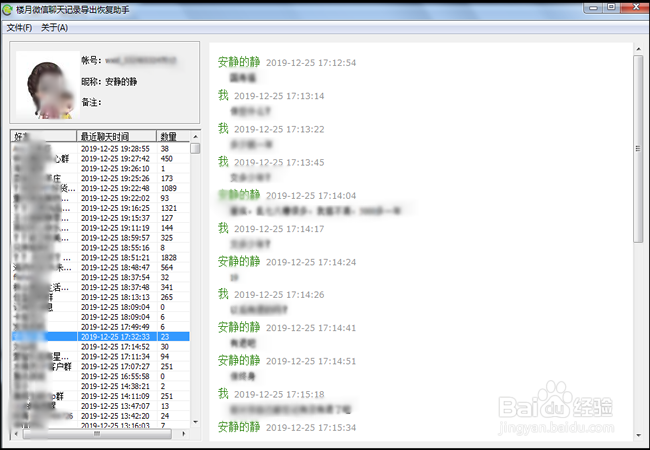Image resolution: width=650 pixels, height=450 pixels.
Task: Click the friend list vertical scrollbar thumb
Action: pos(195,148)
